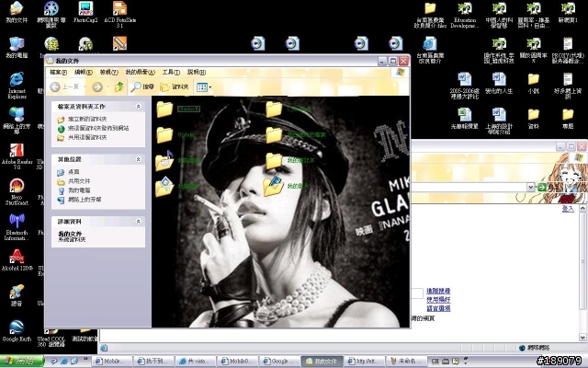Select the Nero StartSmart desktop shortcut

pyautogui.click(x=17, y=191)
